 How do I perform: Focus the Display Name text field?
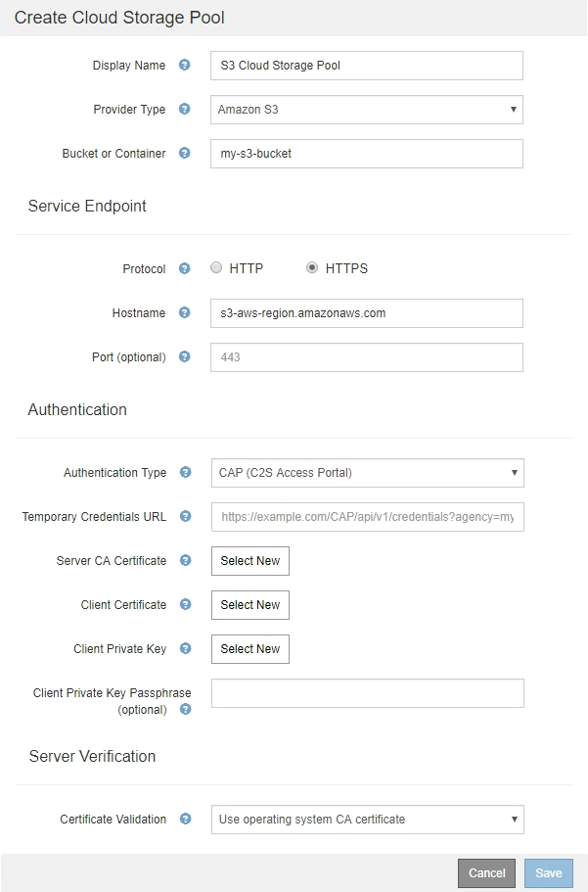(367, 66)
